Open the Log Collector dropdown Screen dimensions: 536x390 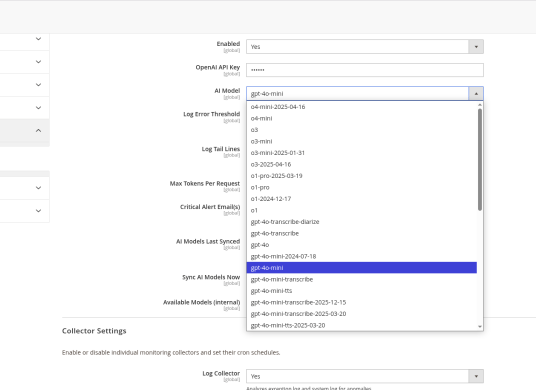click(365, 376)
